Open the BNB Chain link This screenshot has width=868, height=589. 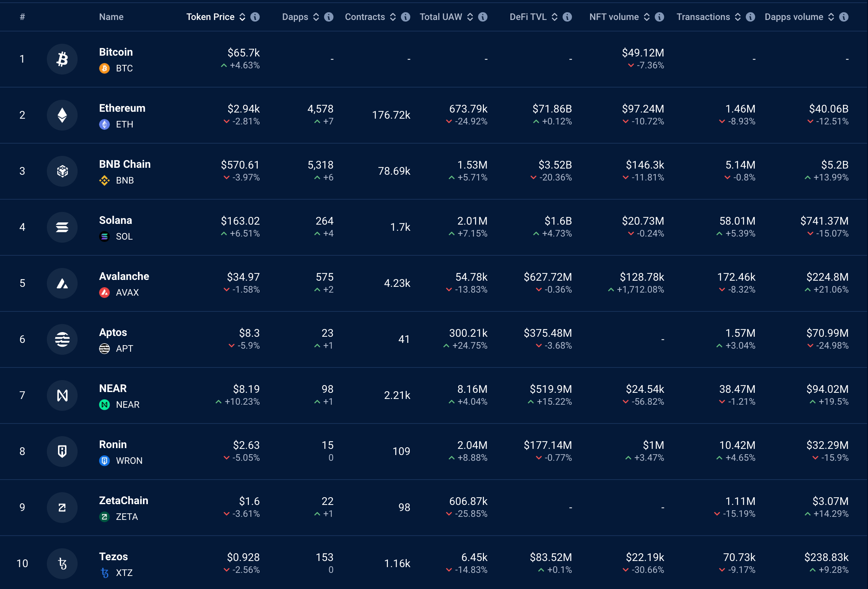[125, 164]
